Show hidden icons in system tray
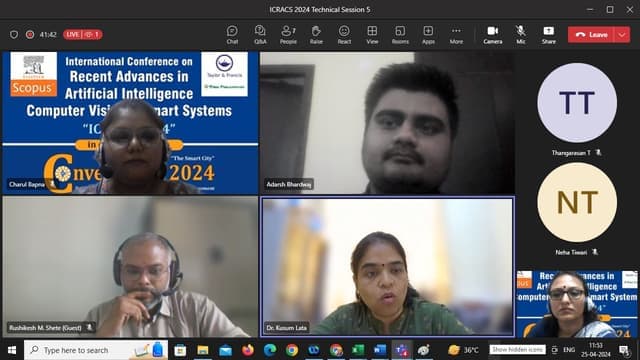The image size is (640, 360). point(518,350)
